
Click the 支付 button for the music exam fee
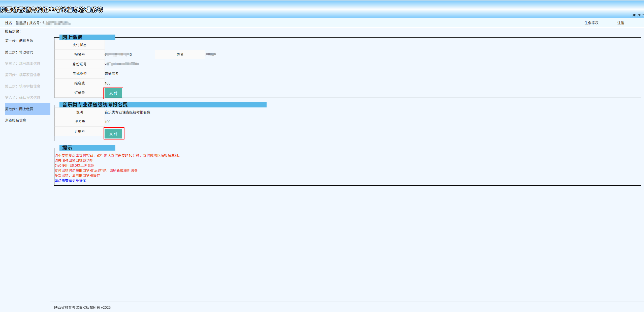[113, 134]
